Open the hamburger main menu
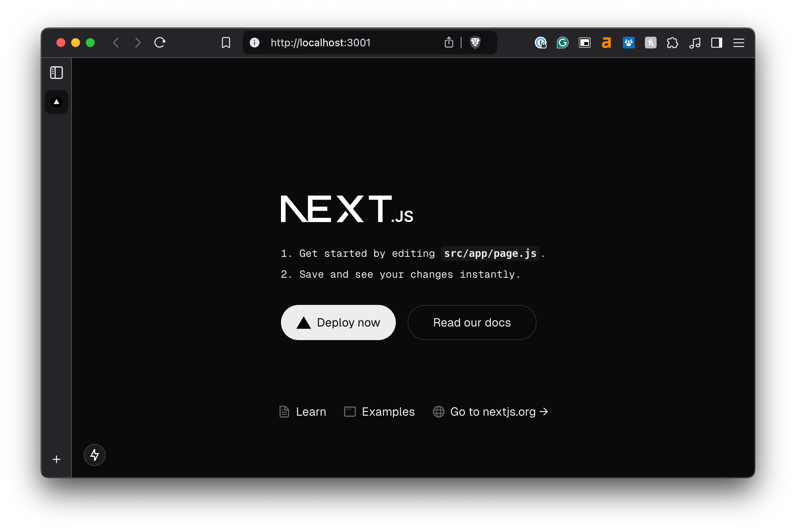Viewport: 796px width, 532px height. click(x=739, y=43)
